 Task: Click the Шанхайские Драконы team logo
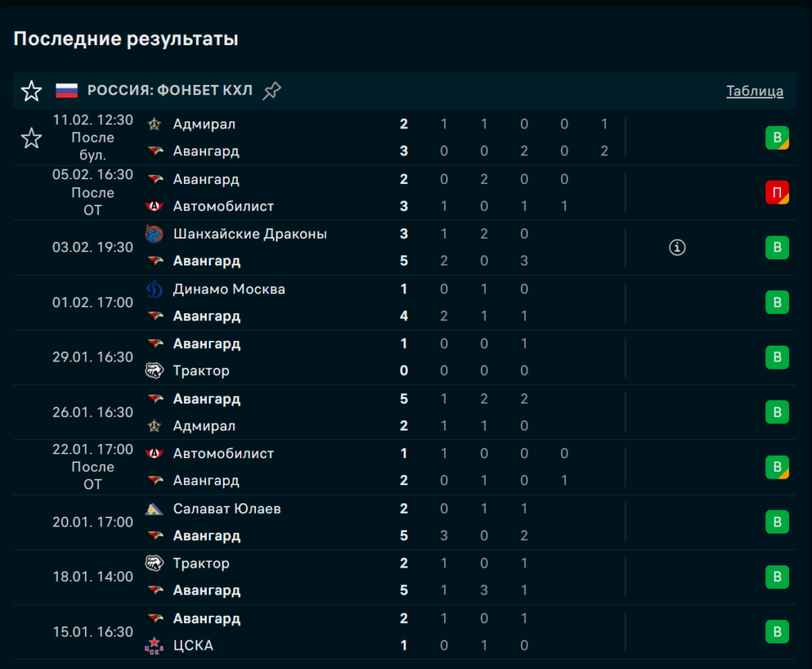155,234
